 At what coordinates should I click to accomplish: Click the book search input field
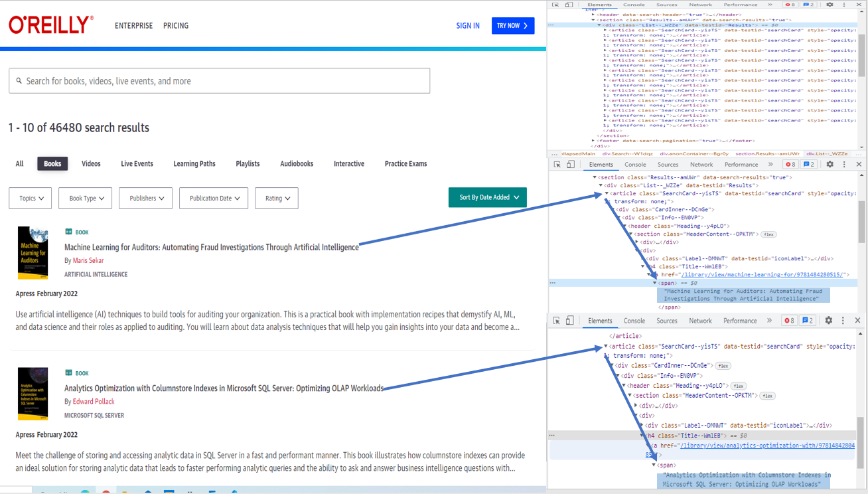(220, 81)
